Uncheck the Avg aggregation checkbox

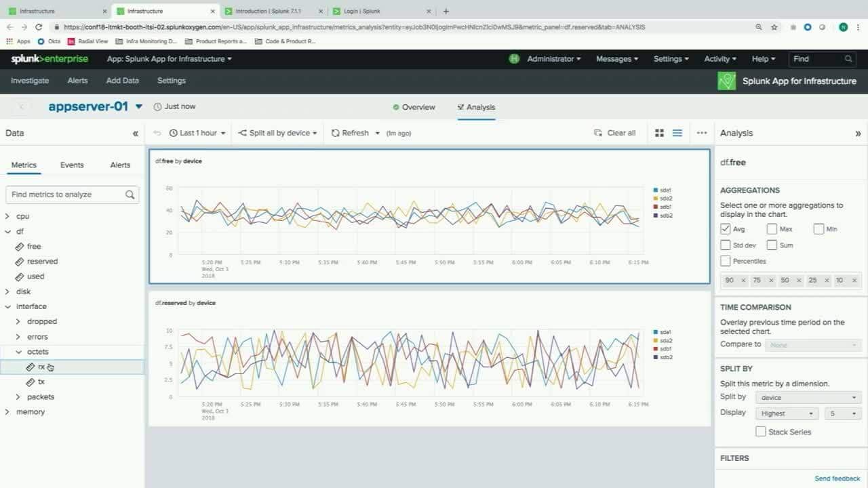[726, 229]
